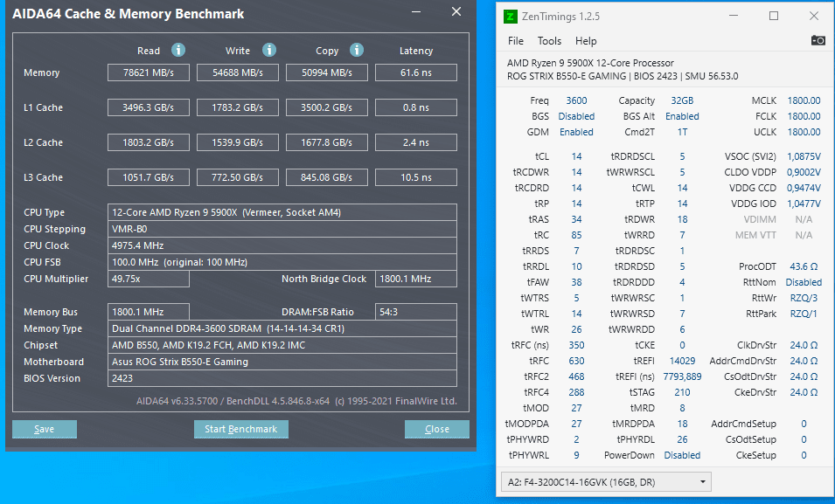Viewport: 835px width, 504px height.
Task: Click the RttPark value RZQ/1
Action: (804, 314)
